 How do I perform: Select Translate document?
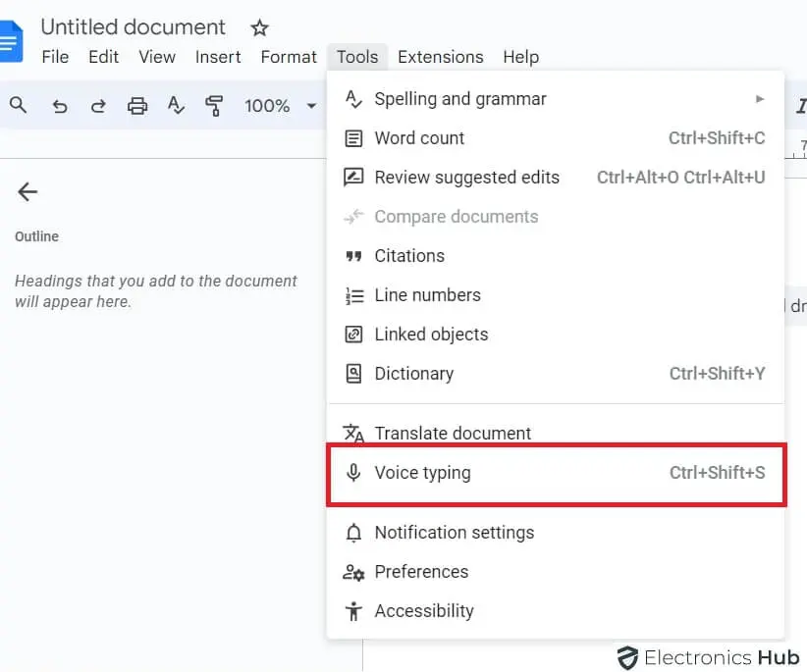click(556, 433)
